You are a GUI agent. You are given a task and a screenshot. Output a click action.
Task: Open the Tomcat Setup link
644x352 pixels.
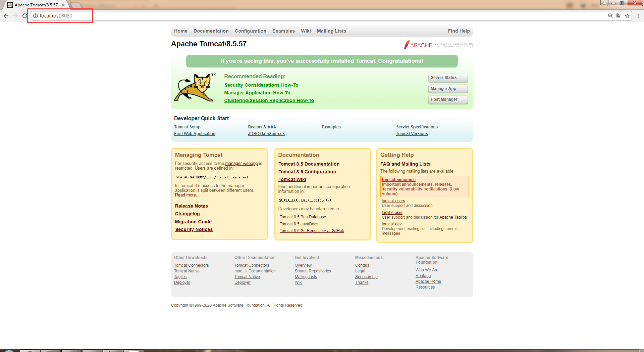(187, 127)
